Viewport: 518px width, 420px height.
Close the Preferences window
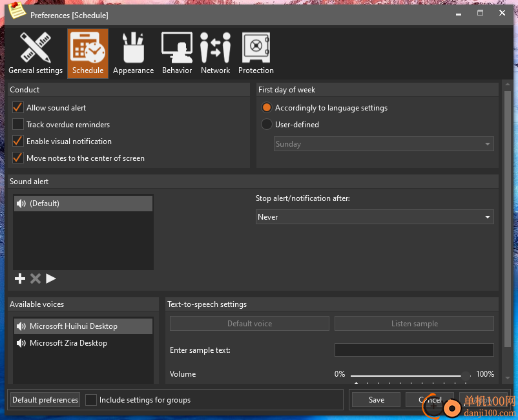(502, 13)
